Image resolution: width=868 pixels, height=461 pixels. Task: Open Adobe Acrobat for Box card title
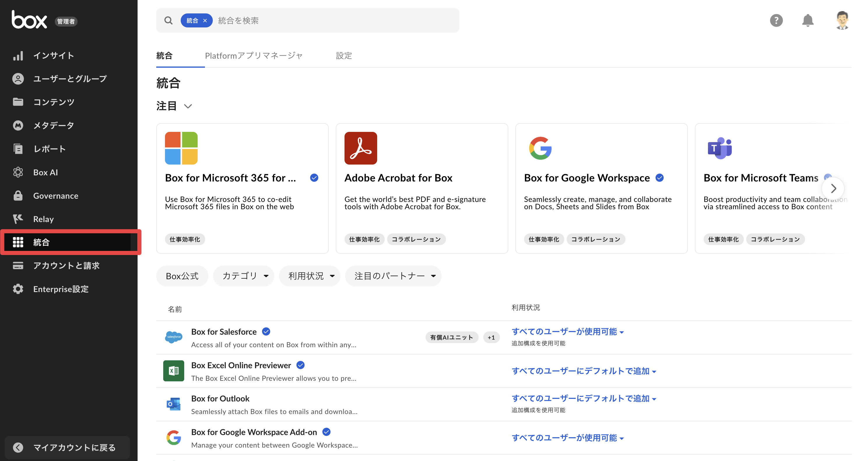tap(398, 178)
